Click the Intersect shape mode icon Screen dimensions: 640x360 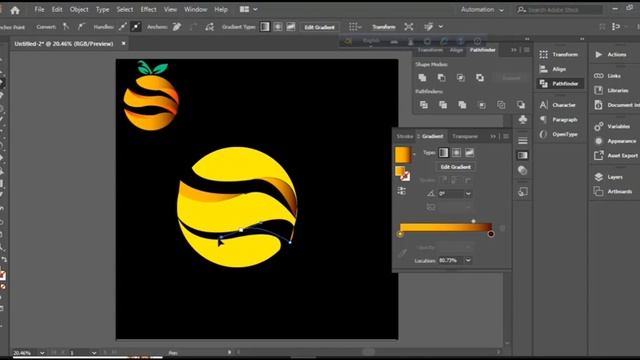coord(460,78)
